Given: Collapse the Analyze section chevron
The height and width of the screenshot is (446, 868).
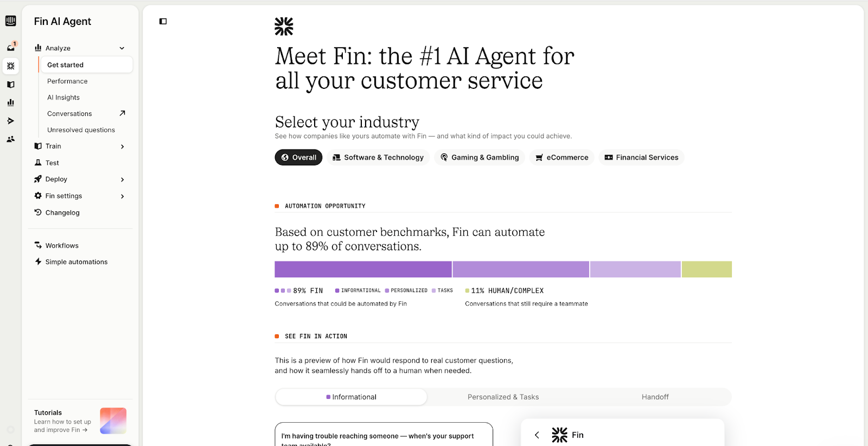Looking at the screenshot, I should pyautogui.click(x=122, y=48).
